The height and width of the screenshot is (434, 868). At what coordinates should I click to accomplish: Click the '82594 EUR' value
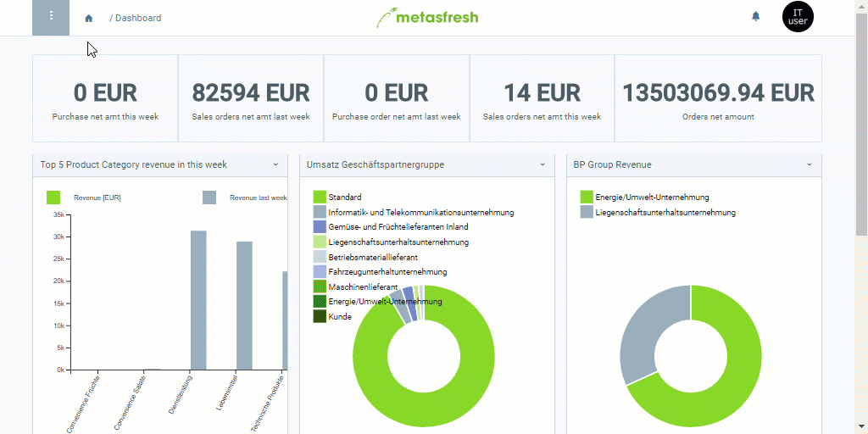tap(251, 93)
